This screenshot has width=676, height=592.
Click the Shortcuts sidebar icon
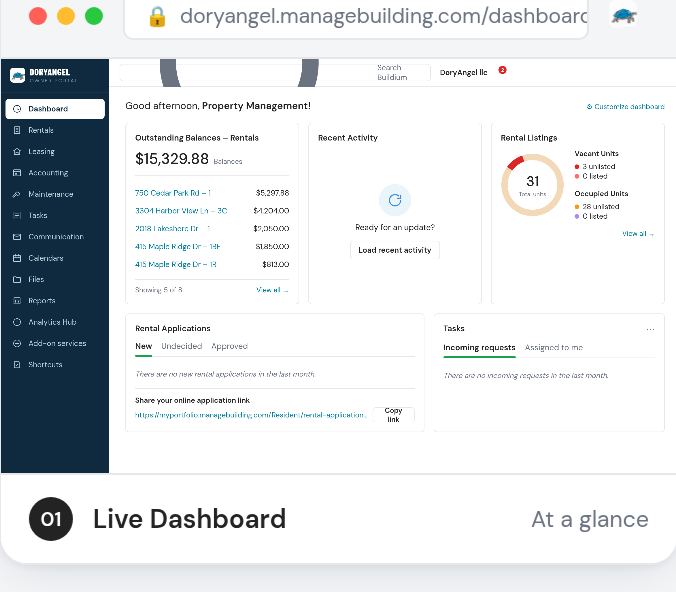(17, 365)
